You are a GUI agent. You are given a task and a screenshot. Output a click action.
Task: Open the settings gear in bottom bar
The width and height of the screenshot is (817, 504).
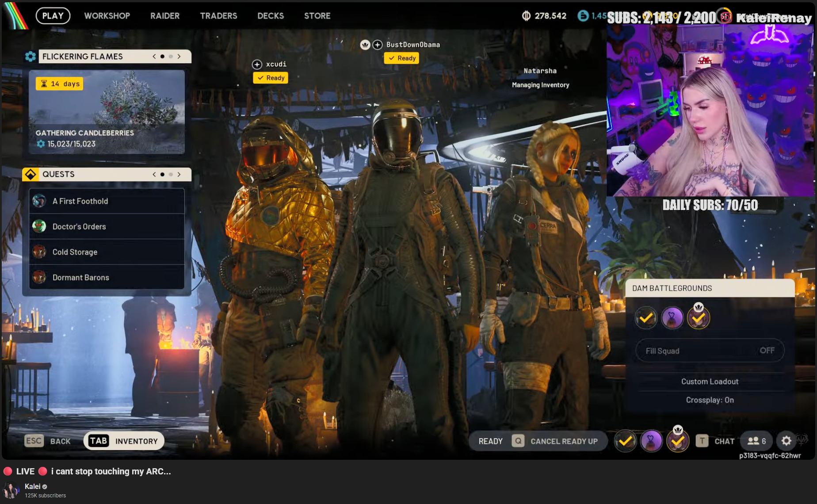tap(786, 441)
